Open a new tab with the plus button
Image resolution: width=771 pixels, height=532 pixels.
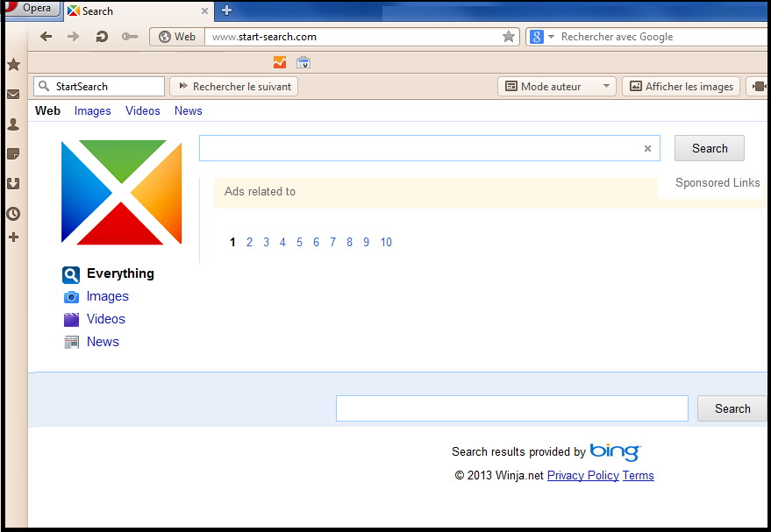point(226,10)
